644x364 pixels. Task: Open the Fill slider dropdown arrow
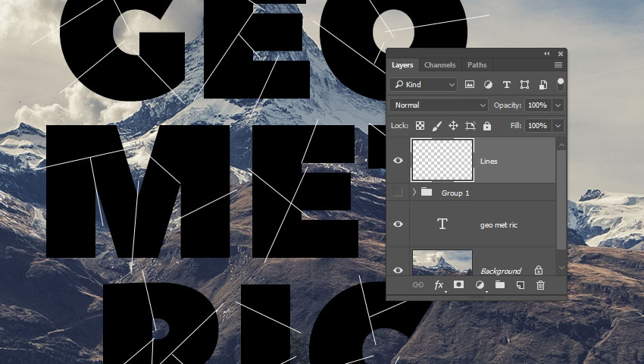click(x=558, y=125)
